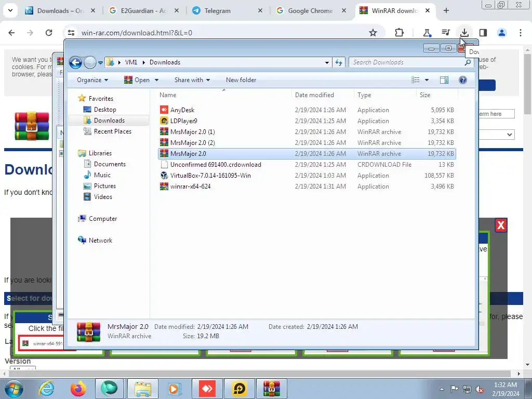Select the MrsMajor 2.0 (1) archive
This screenshot has height=399, width=532.
192,131
